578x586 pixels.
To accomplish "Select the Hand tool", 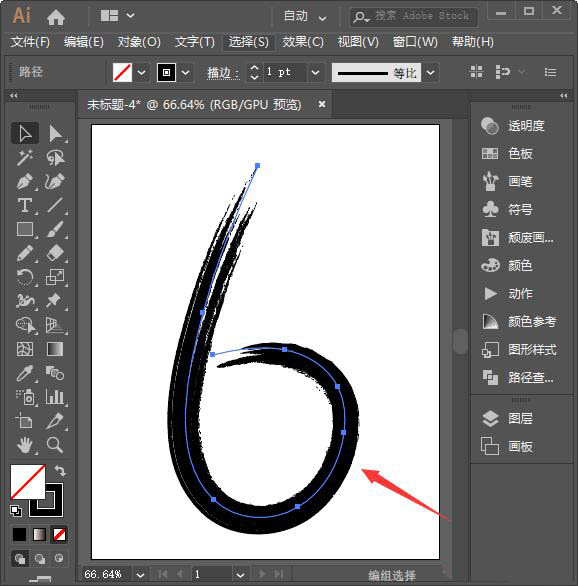I will pyautogui.click(x=25, y=445).
